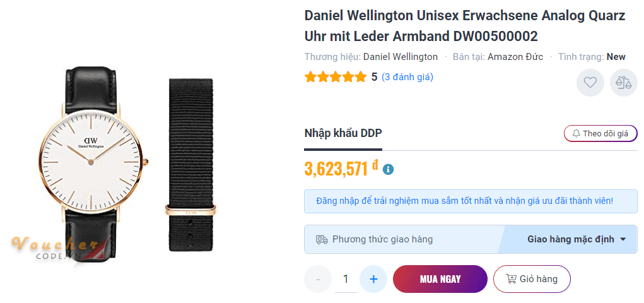Click the quantity input field
The image size is (644, 303).
pyautogui.click(x=346, y=279)
